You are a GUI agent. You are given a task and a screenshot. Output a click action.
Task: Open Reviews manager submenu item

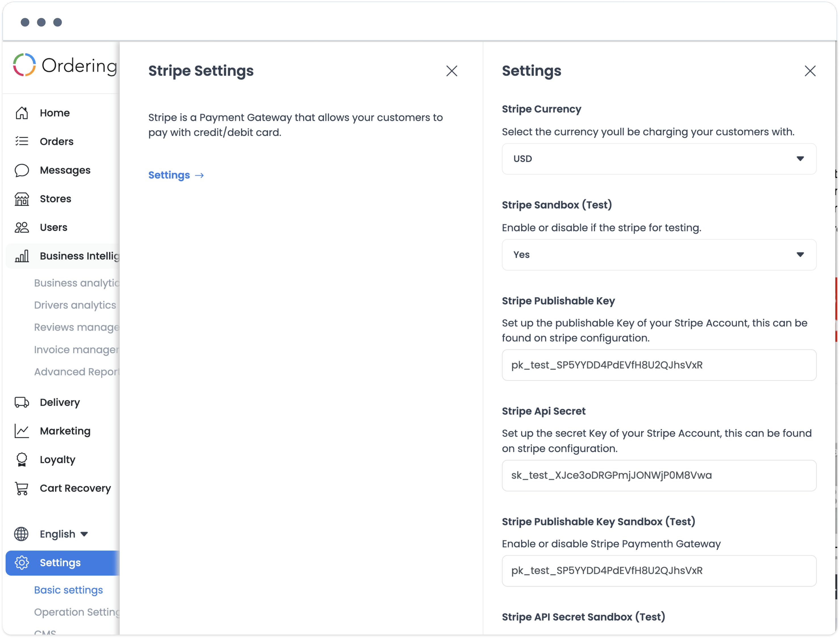click(77, 327)
